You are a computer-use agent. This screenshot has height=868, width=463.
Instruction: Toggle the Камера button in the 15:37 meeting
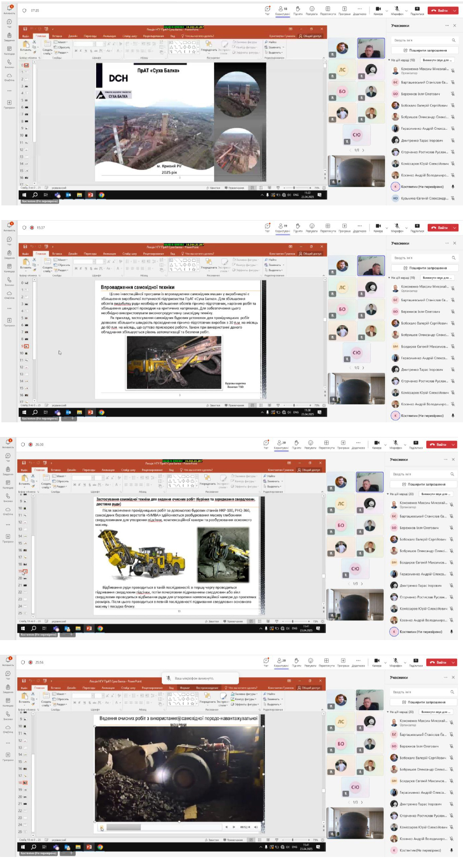click(x=378, y=227)
